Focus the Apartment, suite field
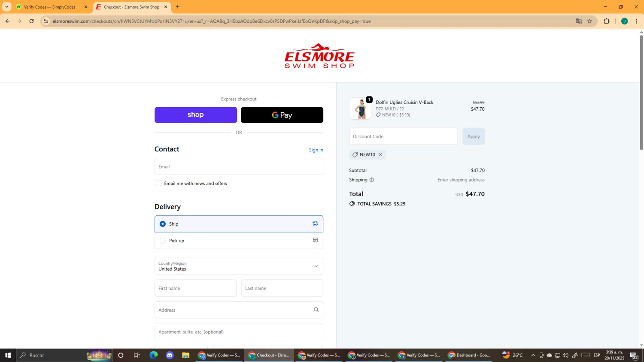Image resolution: width=644 pixels, height=362 pixels. pos(239,332)
